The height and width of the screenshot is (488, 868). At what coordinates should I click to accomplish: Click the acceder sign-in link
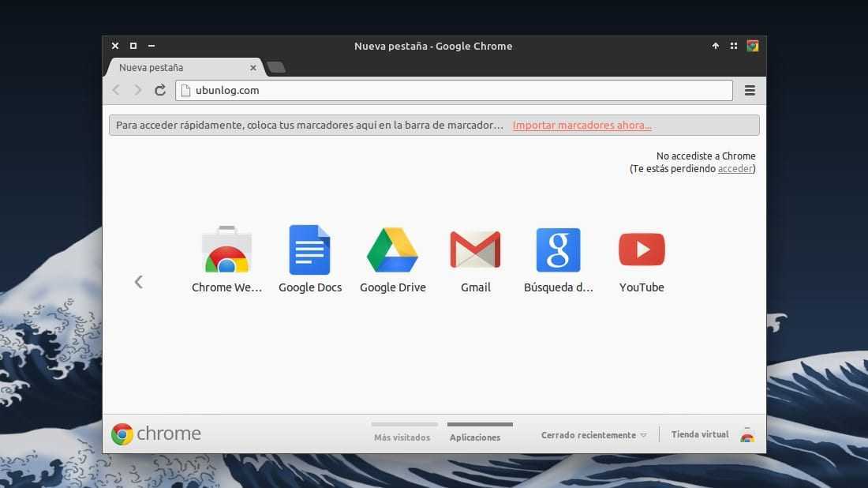tap(735, 168)
